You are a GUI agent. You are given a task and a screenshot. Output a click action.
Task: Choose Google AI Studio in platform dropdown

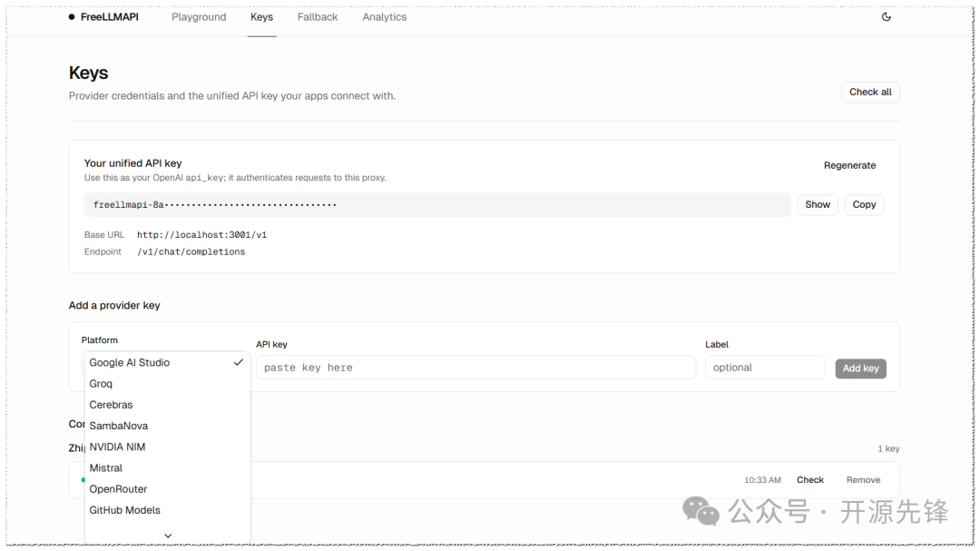(x=168, y=363)
